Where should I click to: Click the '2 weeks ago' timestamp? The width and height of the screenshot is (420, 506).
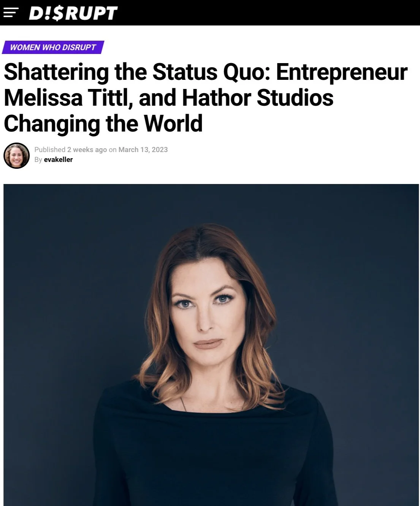87,149
